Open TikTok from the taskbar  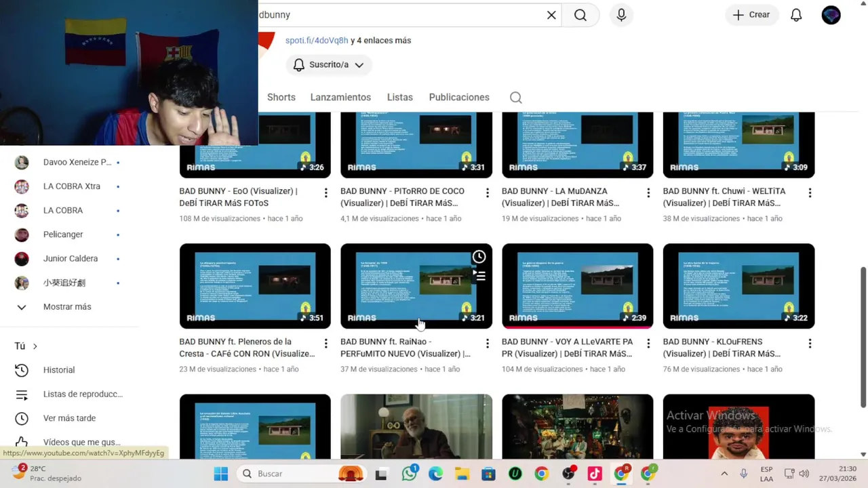(595, 474)
